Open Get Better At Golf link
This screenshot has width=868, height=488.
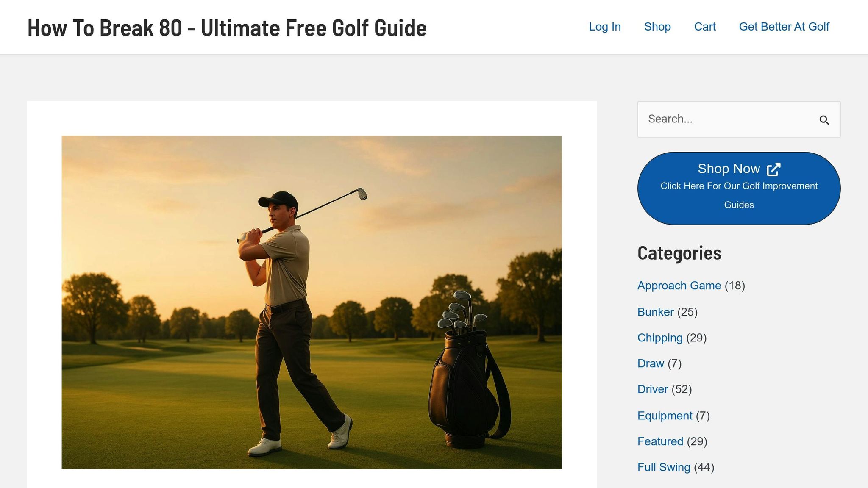[x=784, y=27]
